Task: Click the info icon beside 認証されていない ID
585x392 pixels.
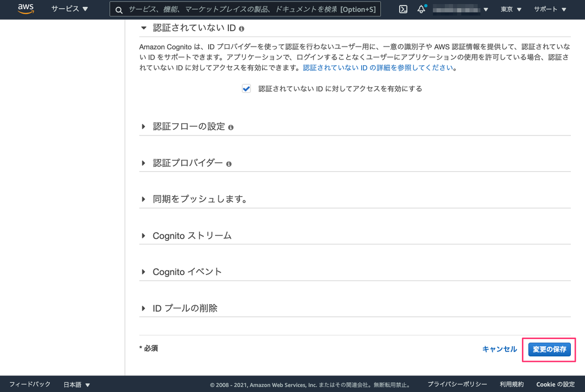Action: click(242, 28)
